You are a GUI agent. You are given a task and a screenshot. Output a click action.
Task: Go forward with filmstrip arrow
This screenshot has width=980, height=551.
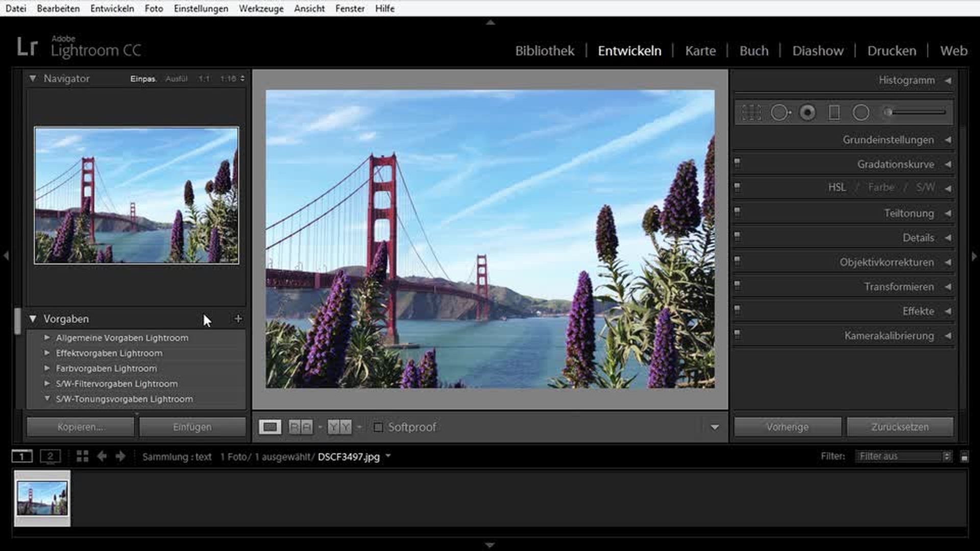[120, 456]
